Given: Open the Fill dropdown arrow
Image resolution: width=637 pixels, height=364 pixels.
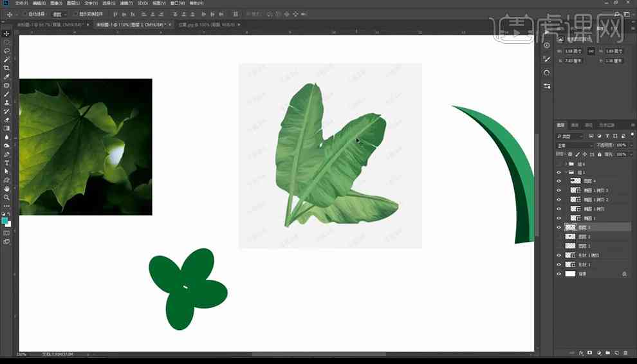Looking at the screenshot, I should (631, 154).
